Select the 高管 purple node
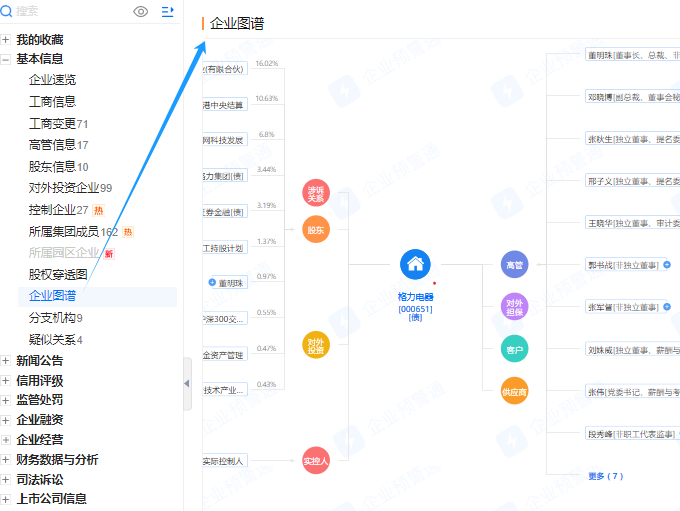Screen dimensions: 680x511 (514, 264)
